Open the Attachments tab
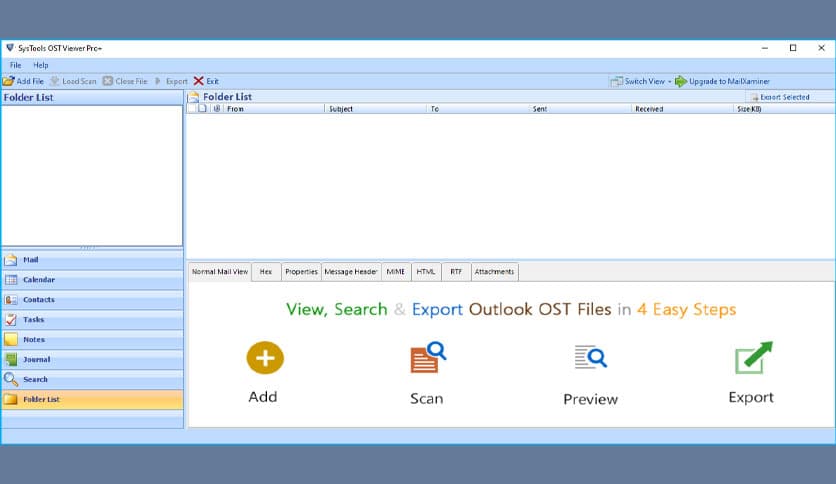This screenshot has height=484, width=836. pos(494,272)
